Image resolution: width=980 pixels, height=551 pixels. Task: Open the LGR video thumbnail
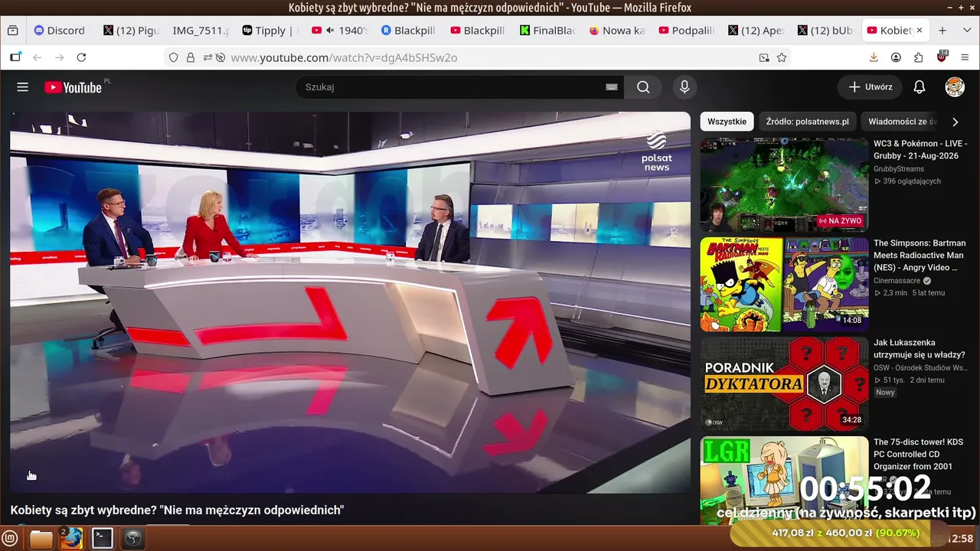tap(784, 480)
